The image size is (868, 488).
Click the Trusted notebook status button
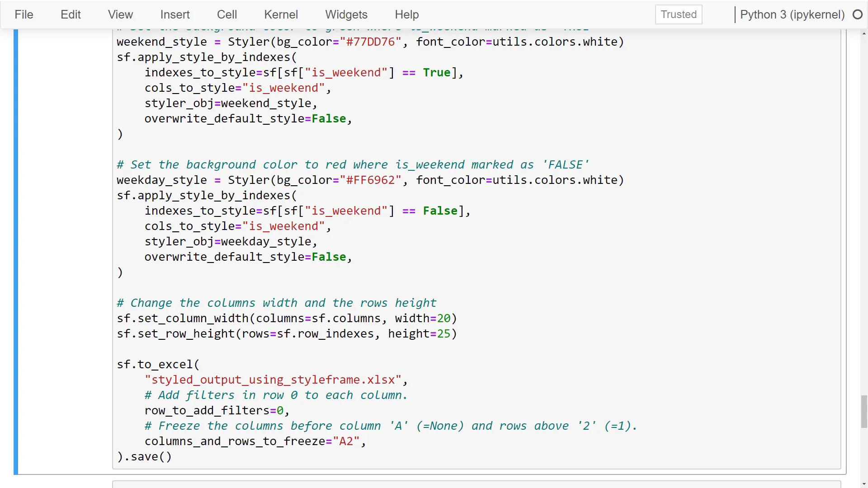pyautogui.click(x=678, y=14)
